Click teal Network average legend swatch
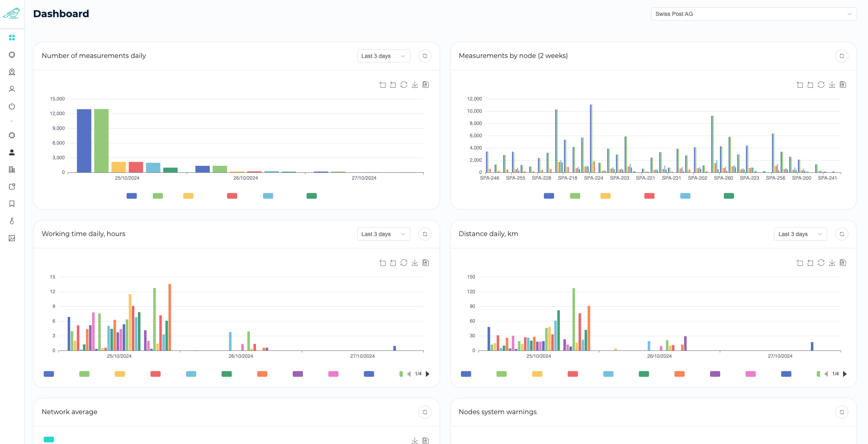868x444 pixels. tap(49, 440)
